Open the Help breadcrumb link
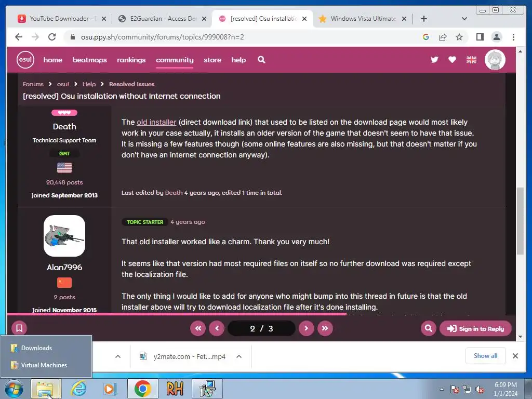 89,84
